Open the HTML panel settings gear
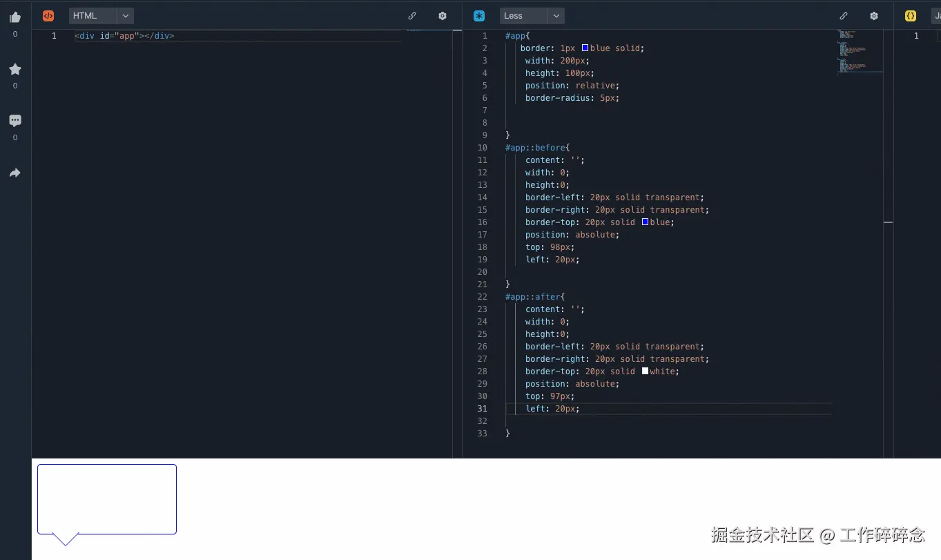Screen dimensions: 941x560 click(x=443, y=16)
